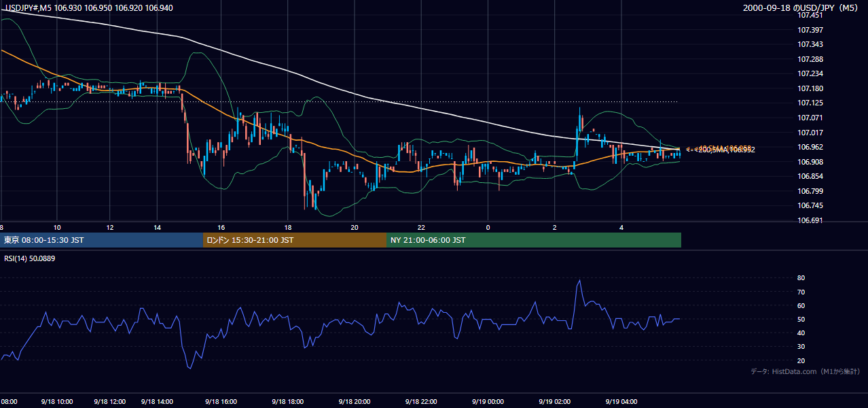Click the 9/18 16:00 date axis label
The width and height of the screenshot is (868, 408).
click(221, 401)
